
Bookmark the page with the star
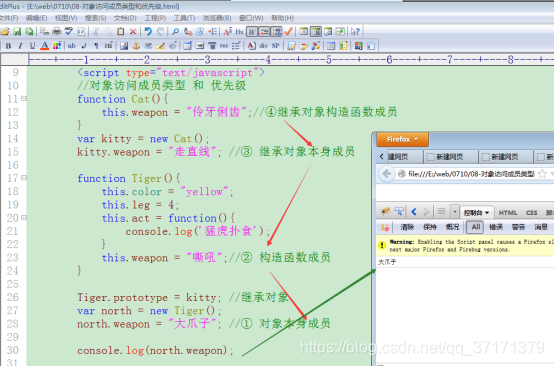coord(543,174)
